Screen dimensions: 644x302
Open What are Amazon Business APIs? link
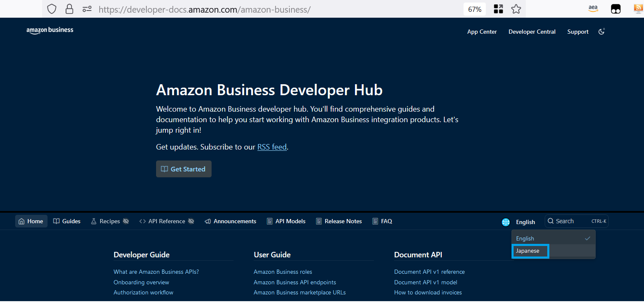click(156, 272)
